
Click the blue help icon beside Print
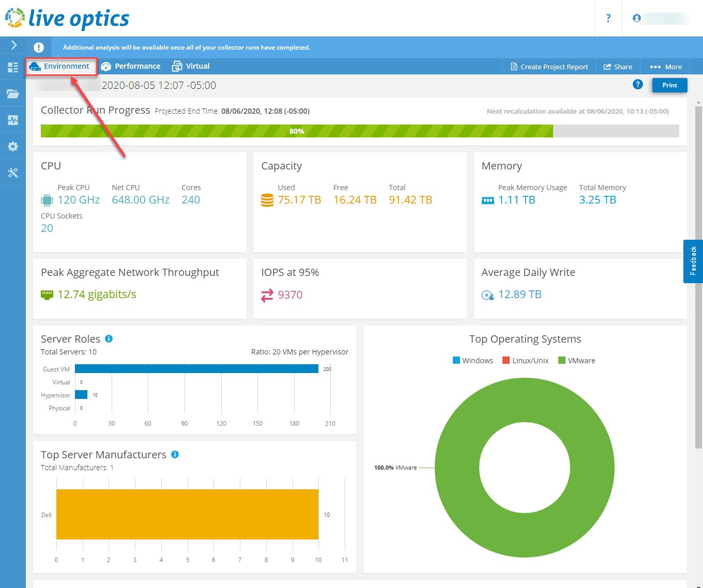638,84
